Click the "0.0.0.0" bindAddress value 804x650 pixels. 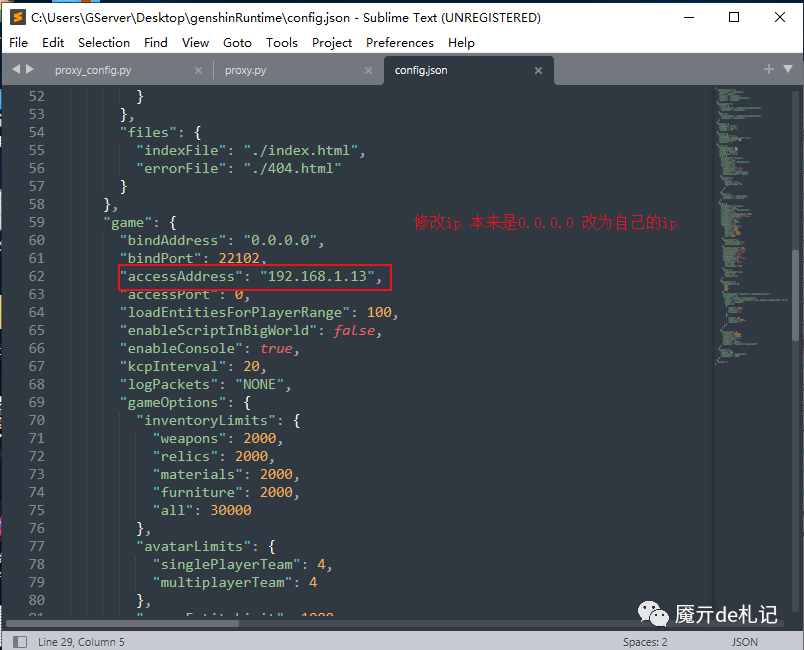click(280, 240)
